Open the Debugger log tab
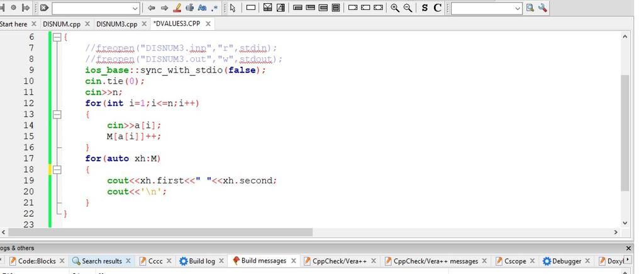Viewport: 644px width, 274px height. (562, 261)
